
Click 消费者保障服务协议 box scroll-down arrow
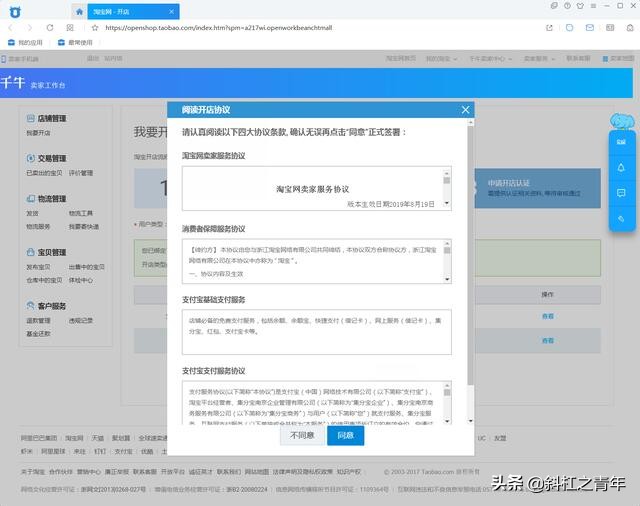pyautogui.click(x=447, y=279)
